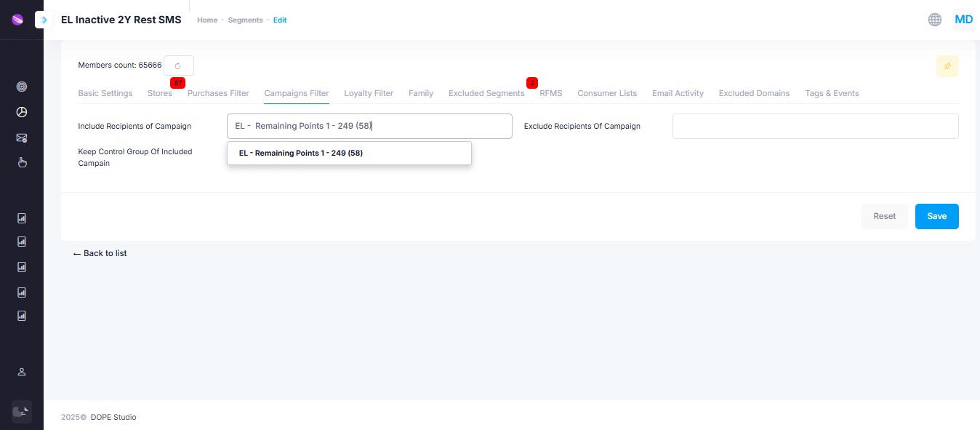Open the Email Activity tab

(x=678, y=93)
